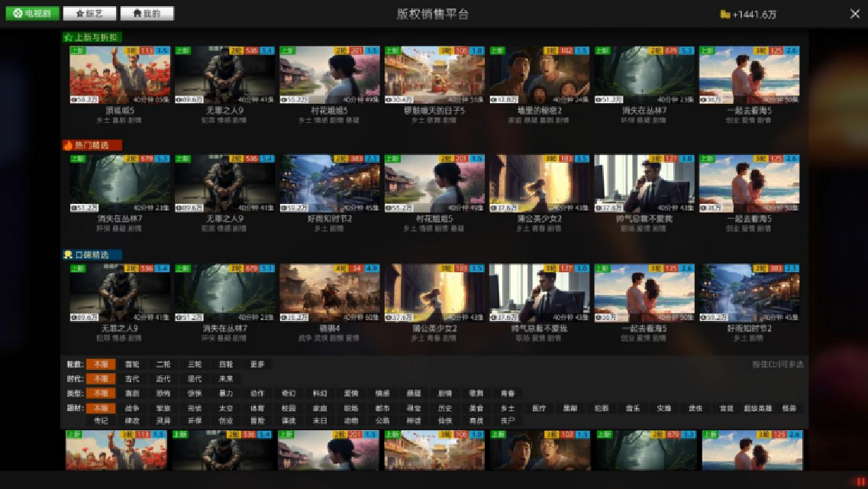Open the 电视剧 tab
This screenshot has height=489, width=868.
coord(32,14)
